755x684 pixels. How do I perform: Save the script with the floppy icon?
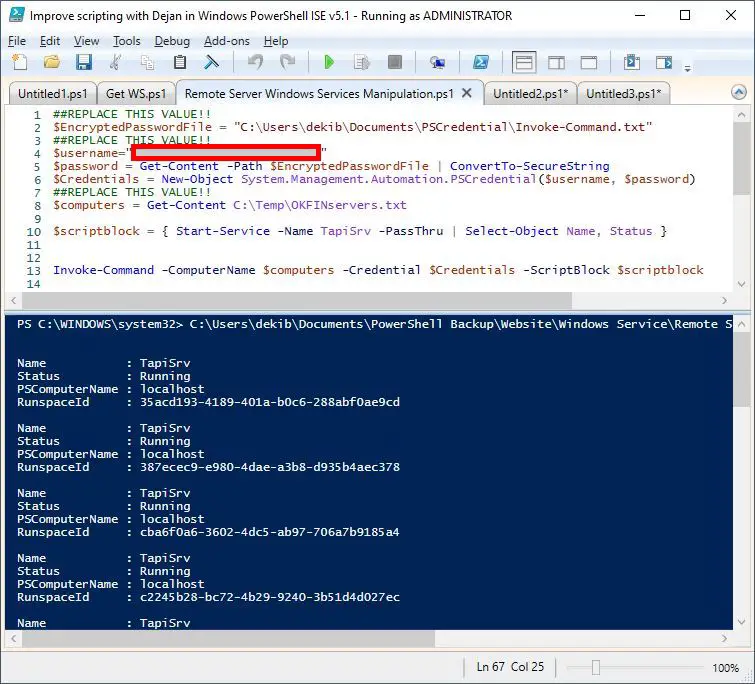(x=84, y=63)
